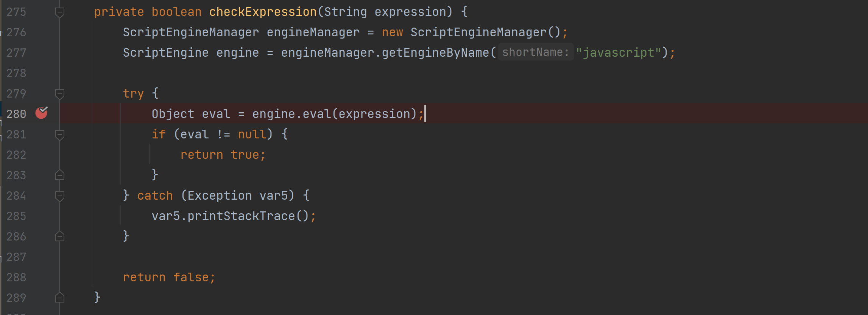
Task: Click line number 288 in gutter
Action: click(x=16, y=277)
